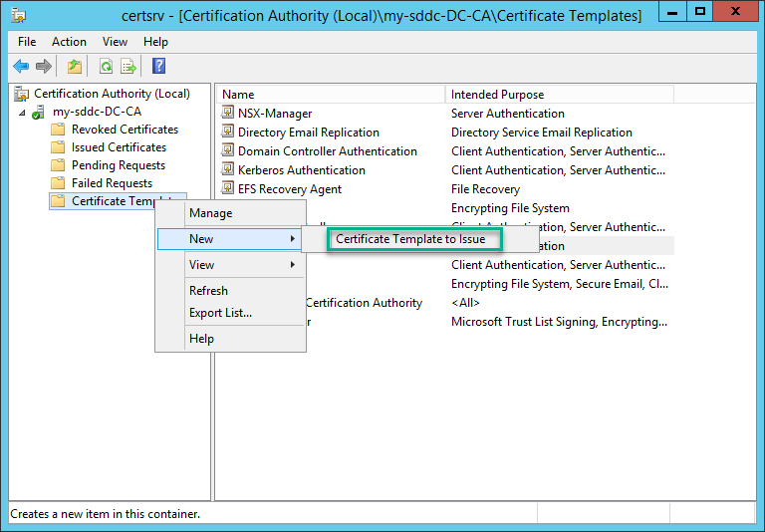
Task: Click the Back arrow toolbar icon
Action: pyautogui.click(x=21, y=66)
